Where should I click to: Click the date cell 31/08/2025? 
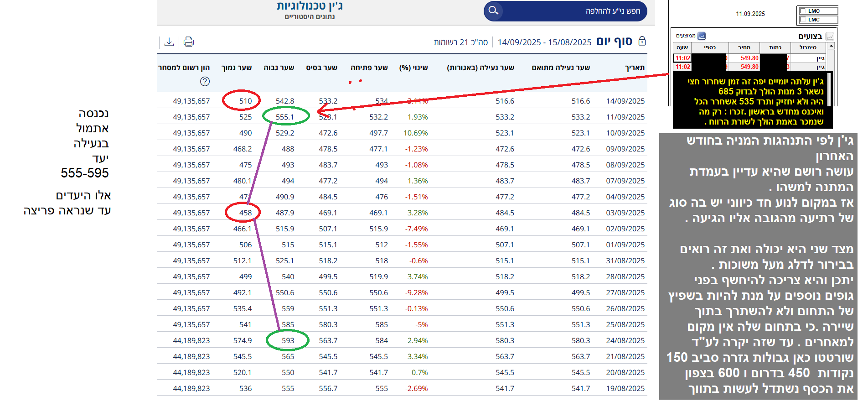click(625, 261)
